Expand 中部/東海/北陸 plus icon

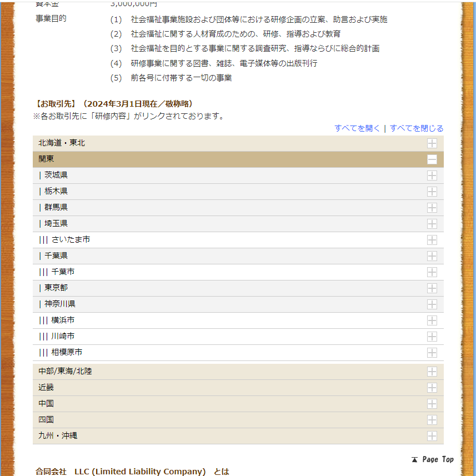pos(432,372)
